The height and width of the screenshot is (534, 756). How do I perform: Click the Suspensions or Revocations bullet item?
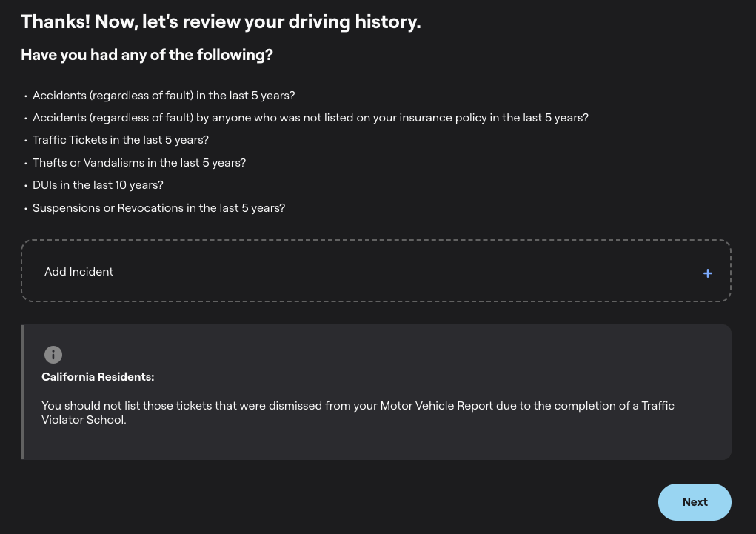[x=158, y=208]
